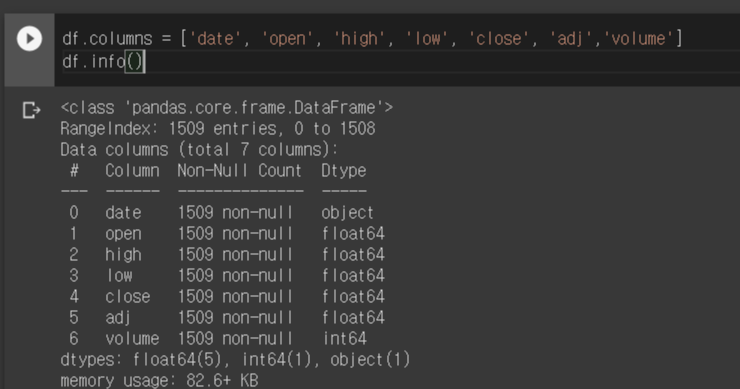This screenshot has height=389, width=740.
Task: Click the object dtype of date row
Action: tap(347, 212)
